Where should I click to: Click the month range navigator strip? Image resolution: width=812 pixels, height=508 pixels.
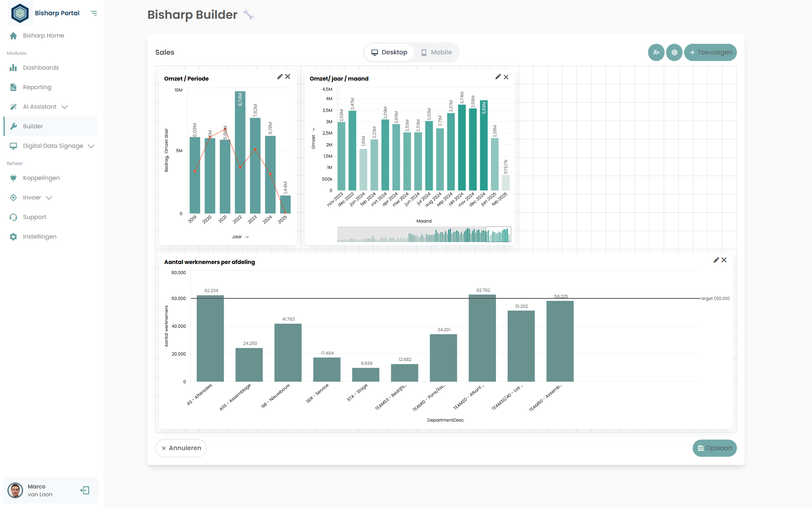[x=424, y=234]
